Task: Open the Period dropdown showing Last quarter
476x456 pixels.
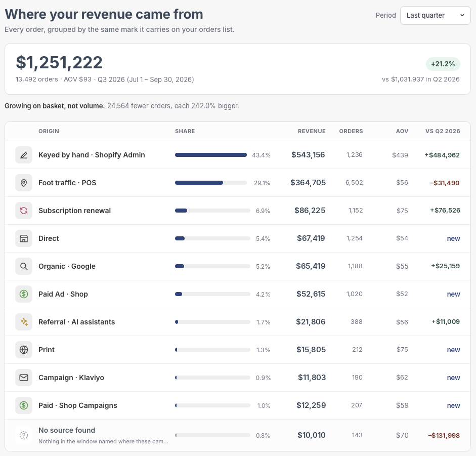Action: [435, 15]
